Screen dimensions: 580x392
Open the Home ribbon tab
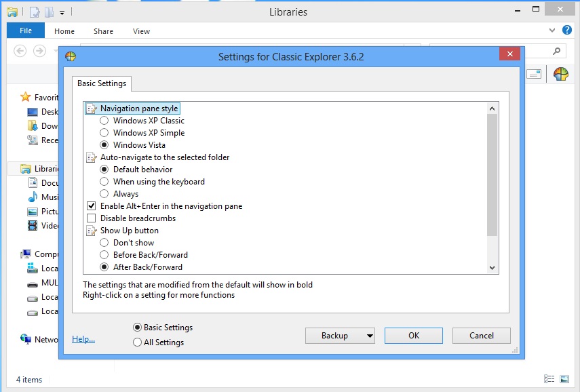[x=64, y=31]
